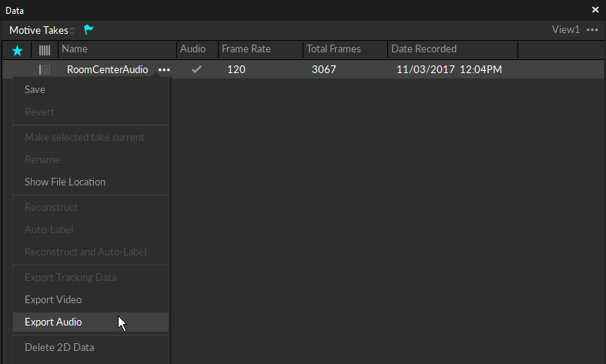
Task: Click the barcode column header icon
Action: [45, 50]
